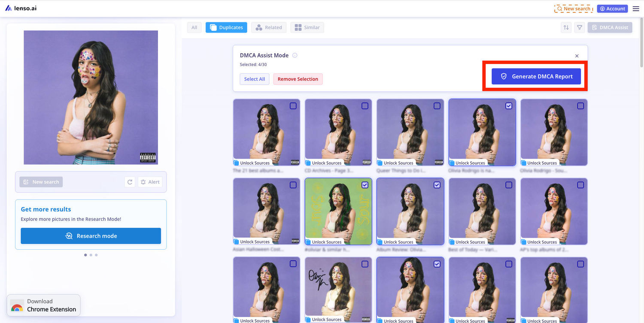
Task: Select the checkbox on the 'CD Archives' result
Action: click(365, 106)
